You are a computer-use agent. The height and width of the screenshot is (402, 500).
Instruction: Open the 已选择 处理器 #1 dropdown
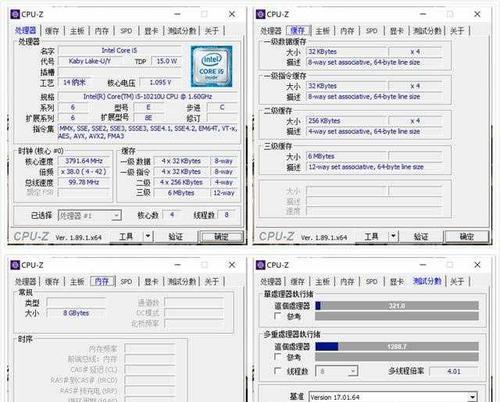click(90, 216)
